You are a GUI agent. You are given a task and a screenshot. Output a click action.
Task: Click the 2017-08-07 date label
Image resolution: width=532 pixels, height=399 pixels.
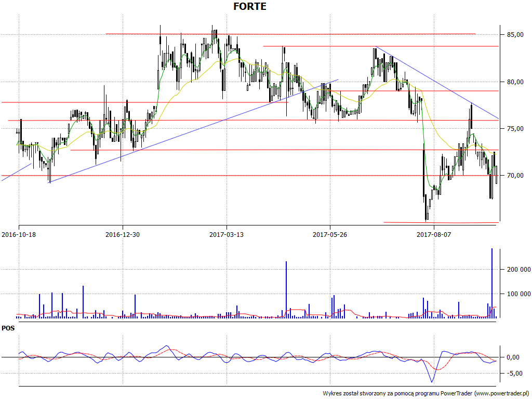[x=434, y=234]
